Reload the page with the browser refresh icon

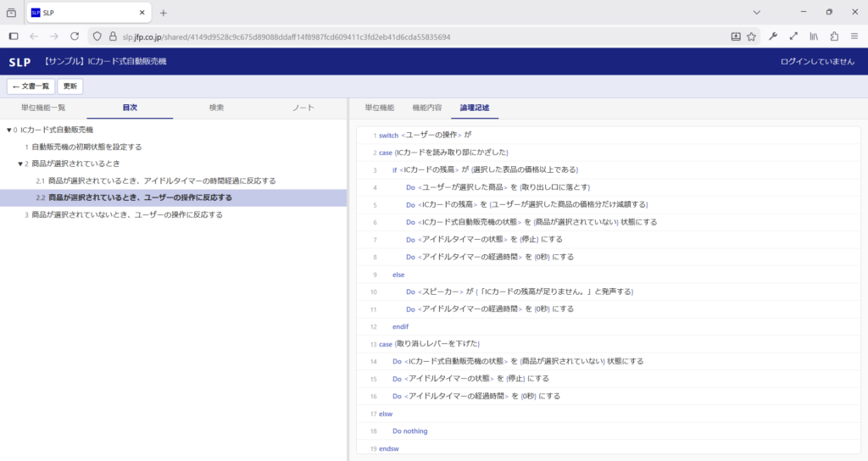[75, 36]
